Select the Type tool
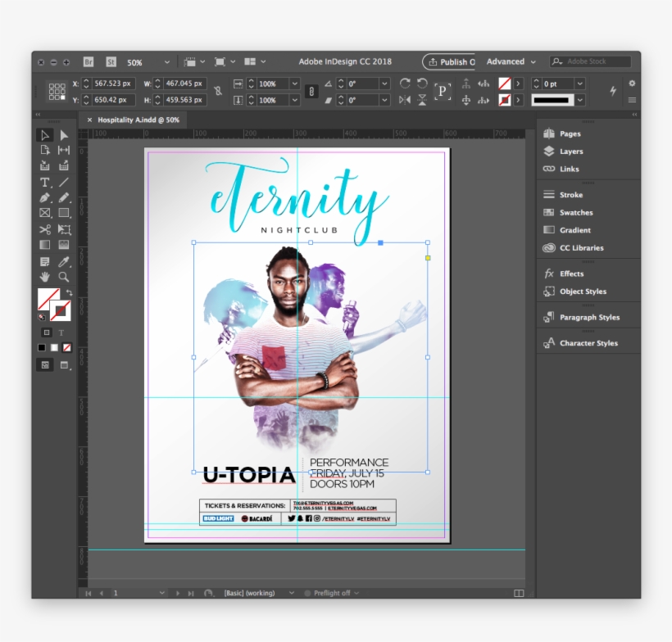 tap(45, 183)
